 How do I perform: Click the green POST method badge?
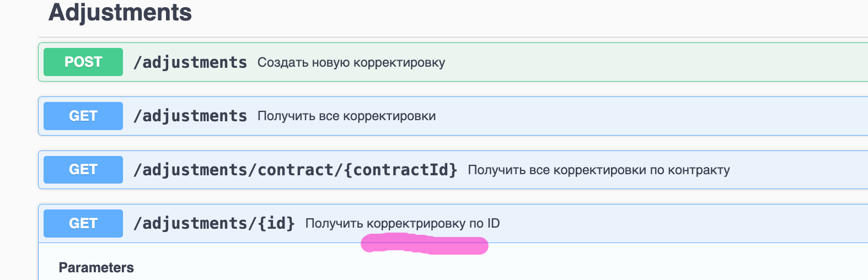pyautogui.click(x=83, y=62)
